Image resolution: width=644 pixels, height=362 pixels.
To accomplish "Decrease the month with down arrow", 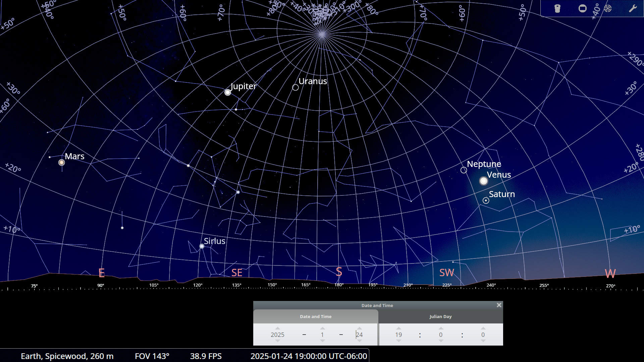I will point(322,341).
